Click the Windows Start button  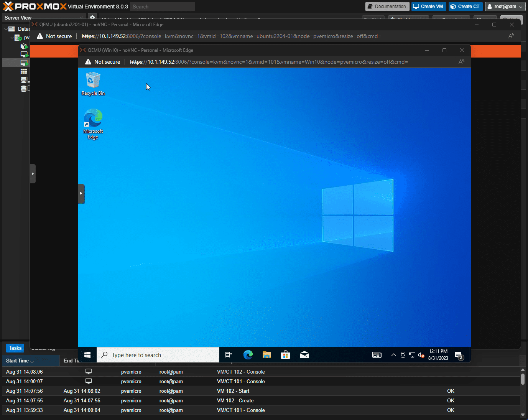tap(87, 355)
